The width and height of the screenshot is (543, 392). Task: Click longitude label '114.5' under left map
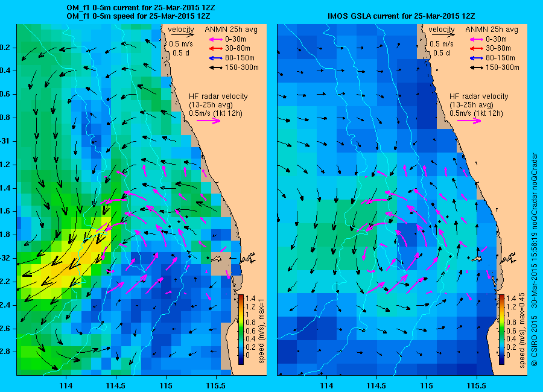click(x=116, y=385)
